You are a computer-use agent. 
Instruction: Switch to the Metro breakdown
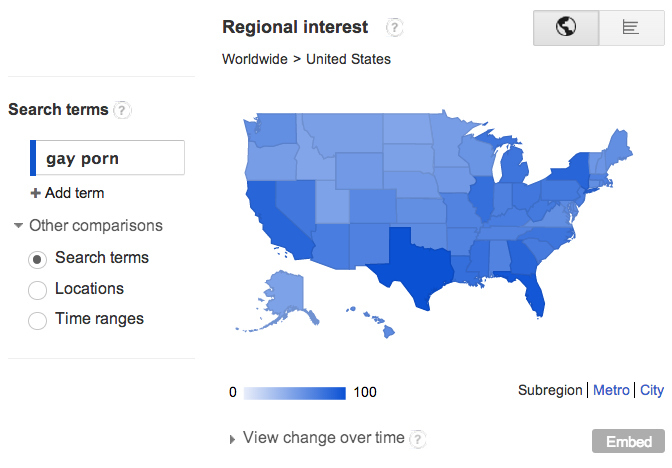coord(611,390)
